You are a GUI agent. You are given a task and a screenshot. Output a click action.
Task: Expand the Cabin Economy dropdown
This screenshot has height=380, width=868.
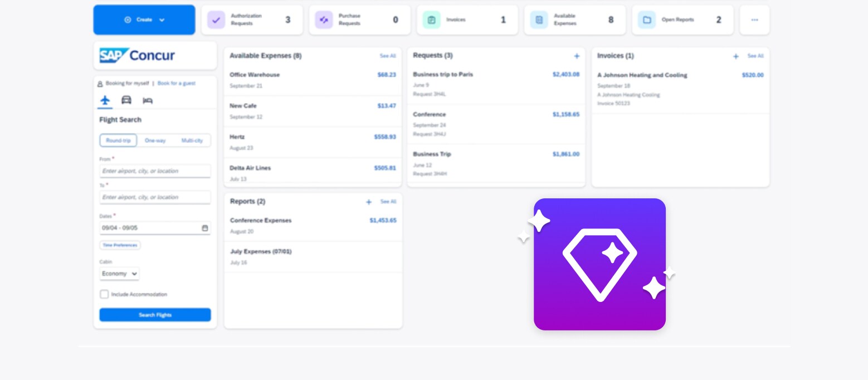pos(119,274)
